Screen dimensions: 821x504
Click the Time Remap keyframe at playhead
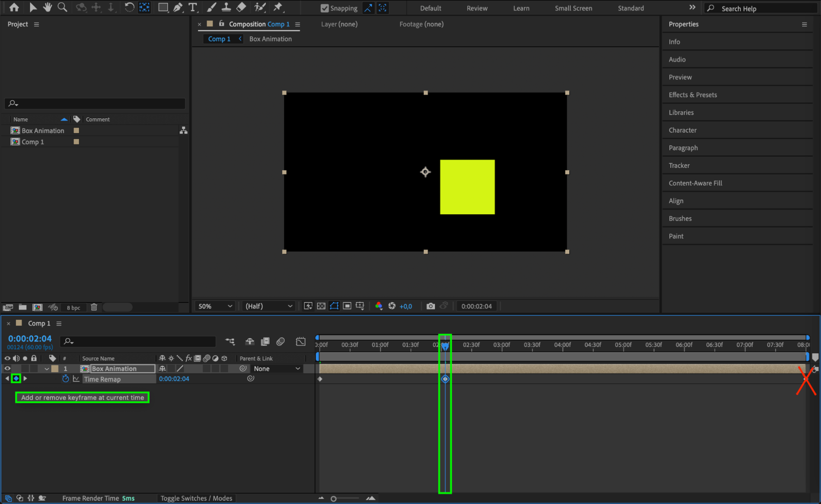coord(445,379)
